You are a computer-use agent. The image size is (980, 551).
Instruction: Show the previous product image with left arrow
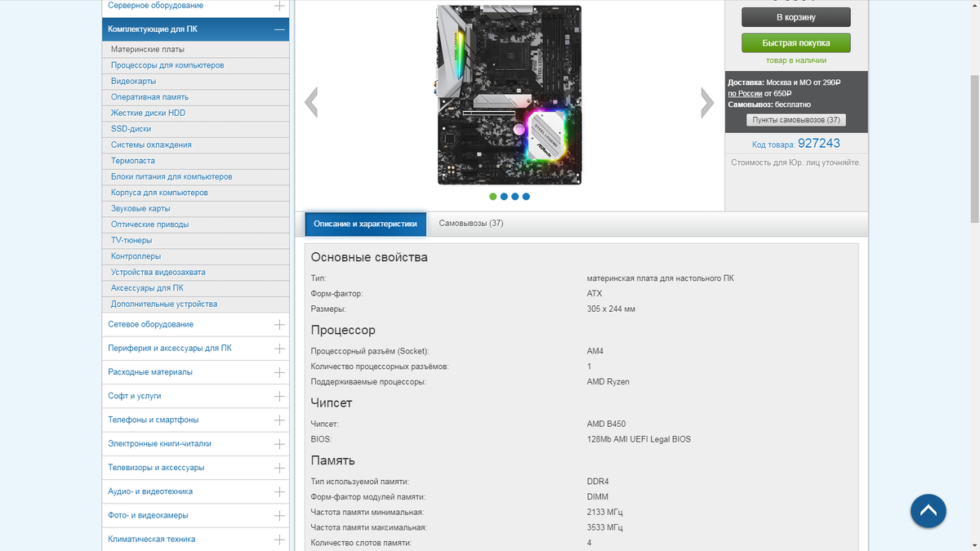click(310, 103)
